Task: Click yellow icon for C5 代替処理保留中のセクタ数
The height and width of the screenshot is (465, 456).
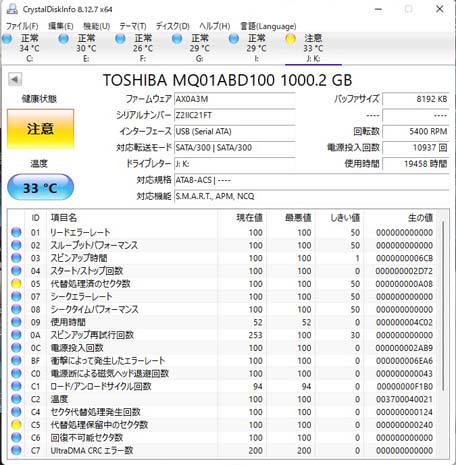Action: 16,425
